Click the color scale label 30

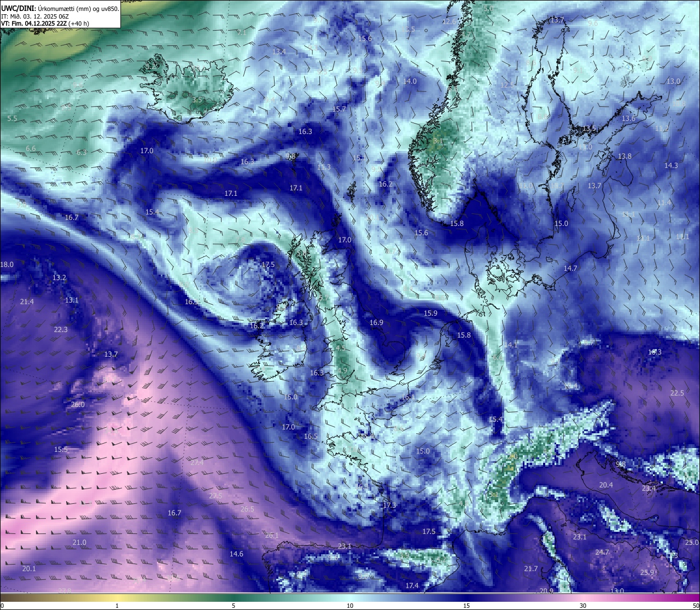(x=583, y=606)
